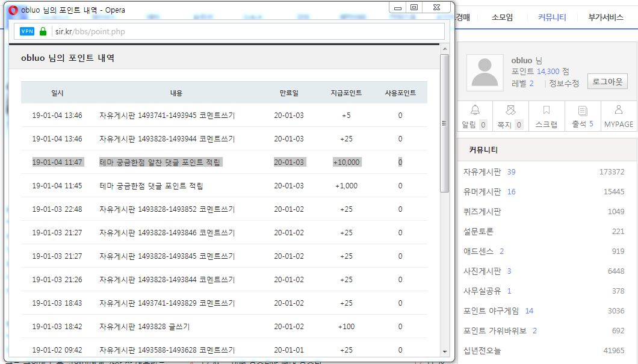Viewport: 638px width, 364px height.
Task: Switch to the 커뮤니티 tab
Action: 552,17
